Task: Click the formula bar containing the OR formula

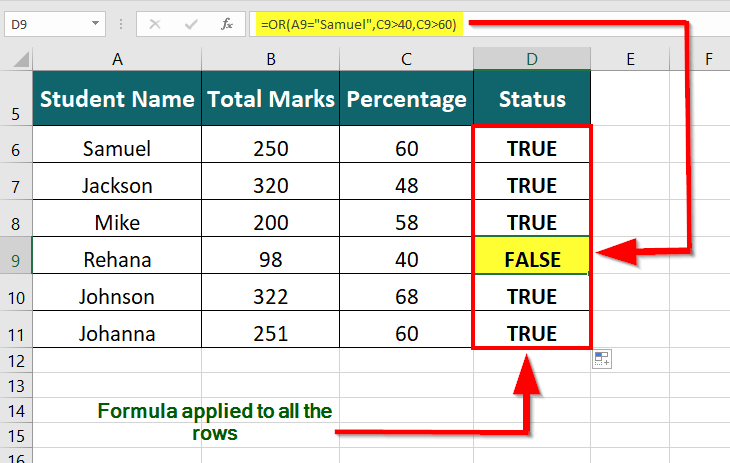Action: point(489,24)
